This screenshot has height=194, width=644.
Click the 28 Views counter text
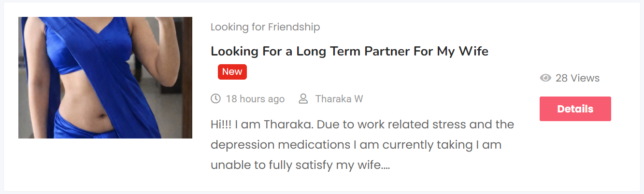tap(577, 78)
